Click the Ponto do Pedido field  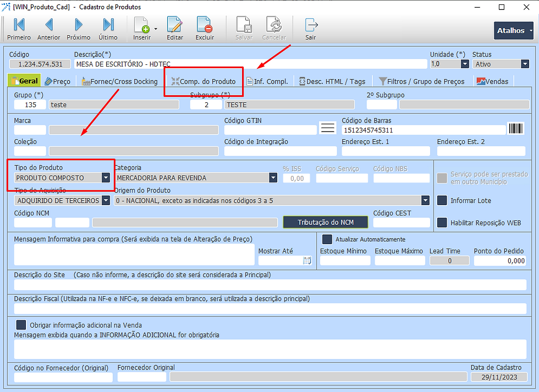500,261
